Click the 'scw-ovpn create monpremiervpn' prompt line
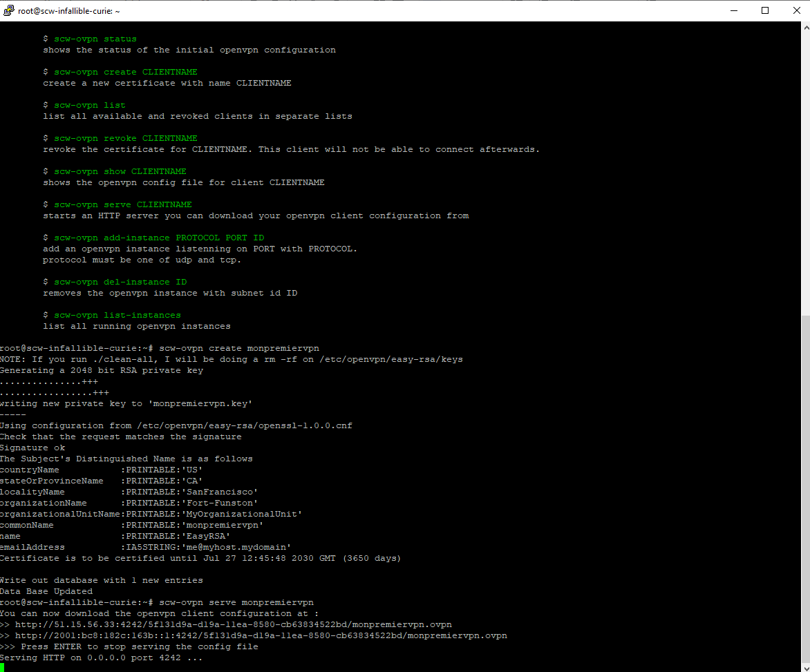Viewport: 810px width, 672px height. [160, 348]
